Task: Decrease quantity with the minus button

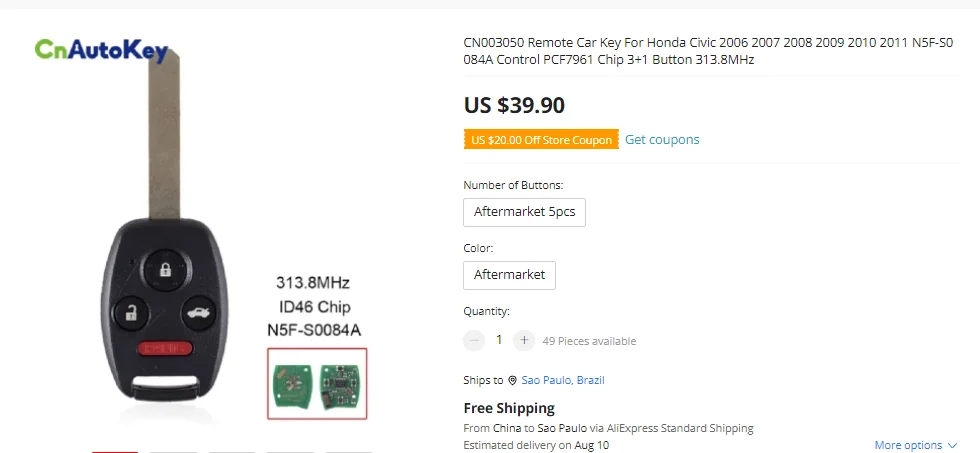Action: tap(474, 340)
